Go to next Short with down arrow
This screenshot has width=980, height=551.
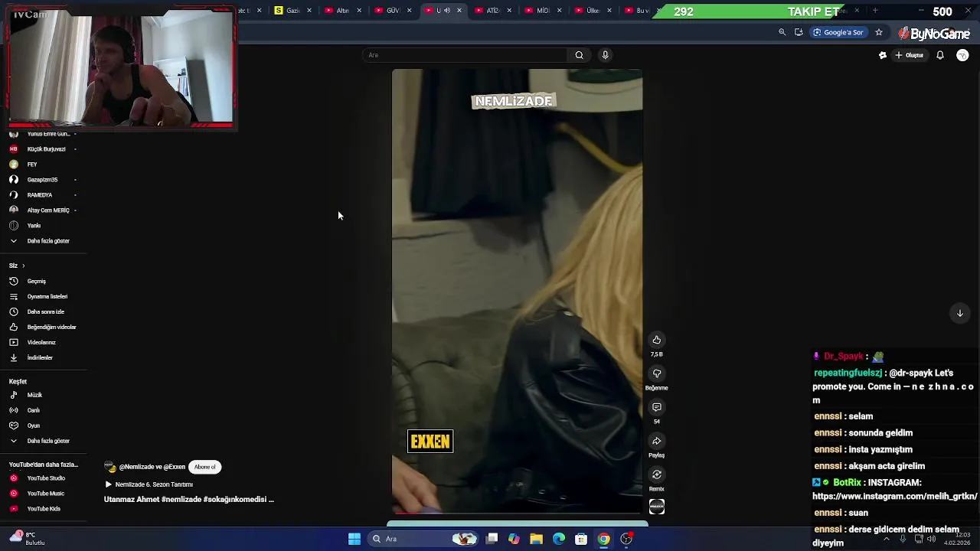coord(959,313)
